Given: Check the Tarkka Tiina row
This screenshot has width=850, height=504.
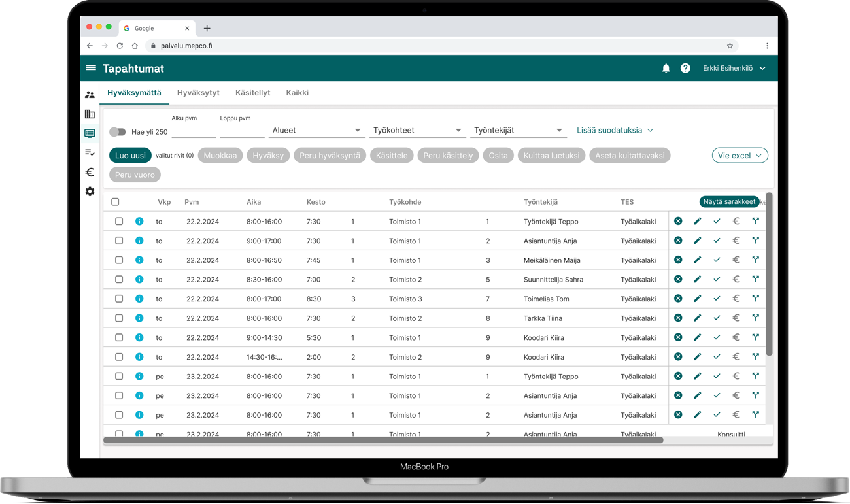Looking at the screenshot, I should click(x=119, y=318).
